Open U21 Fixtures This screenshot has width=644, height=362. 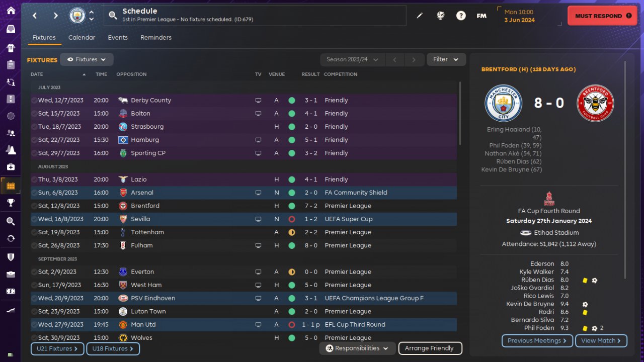pos(57,348)
